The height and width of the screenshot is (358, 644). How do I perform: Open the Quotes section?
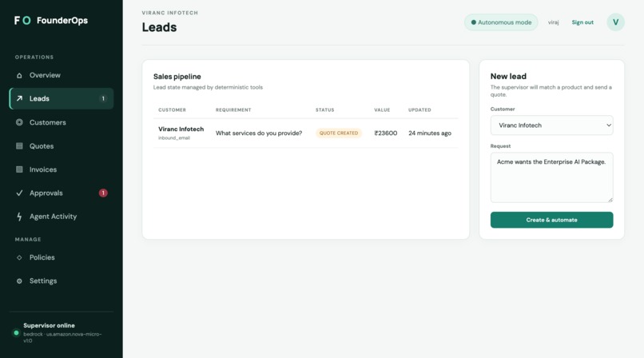point(62,145)
